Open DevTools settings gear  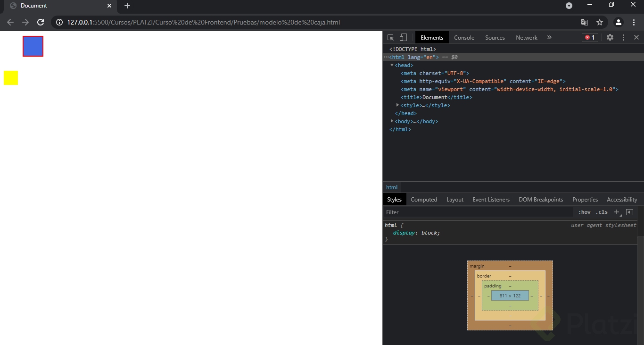[x=610, y=37]
